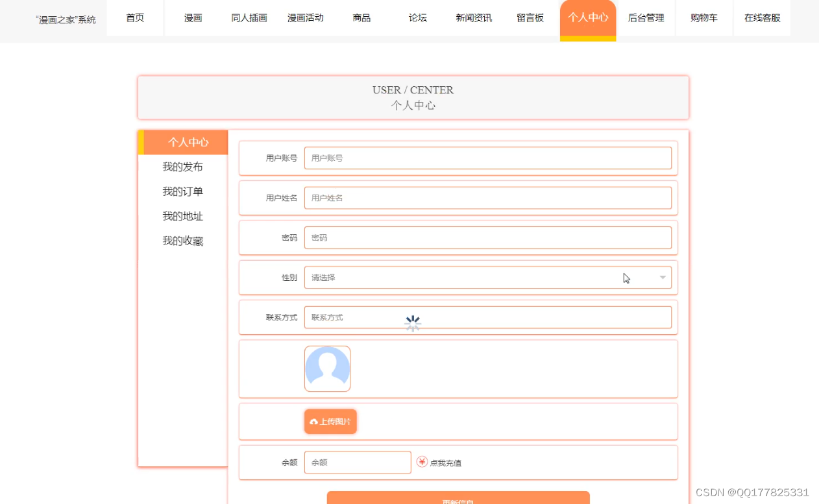
Task: Click the upload cloud icon on 上传图片 button
Action: point(315,421)
